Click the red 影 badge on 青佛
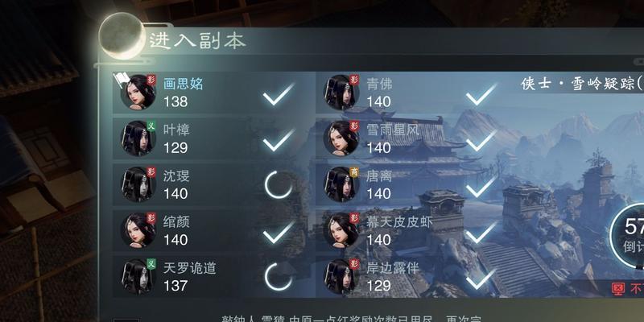This screenshot has height=322, width=644. [354, 80]
